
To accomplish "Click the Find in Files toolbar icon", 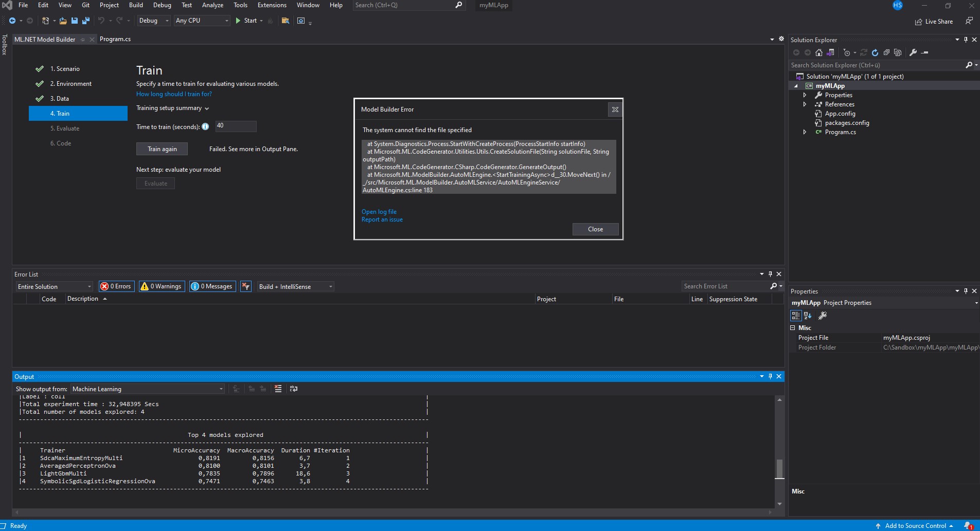I will click(285, 21).
